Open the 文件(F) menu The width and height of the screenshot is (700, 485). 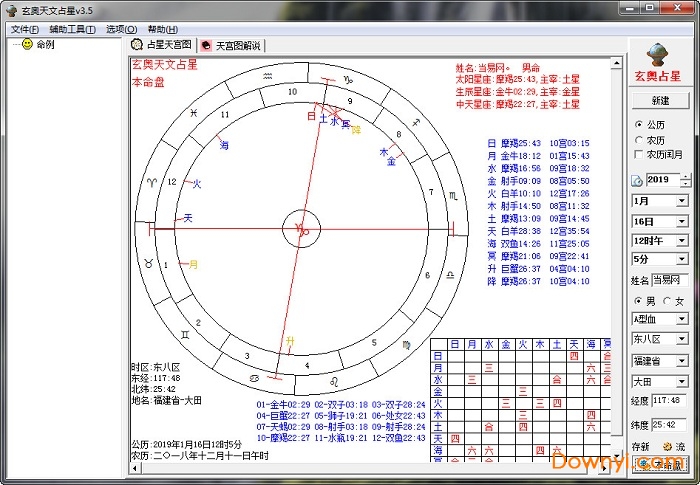25,29
